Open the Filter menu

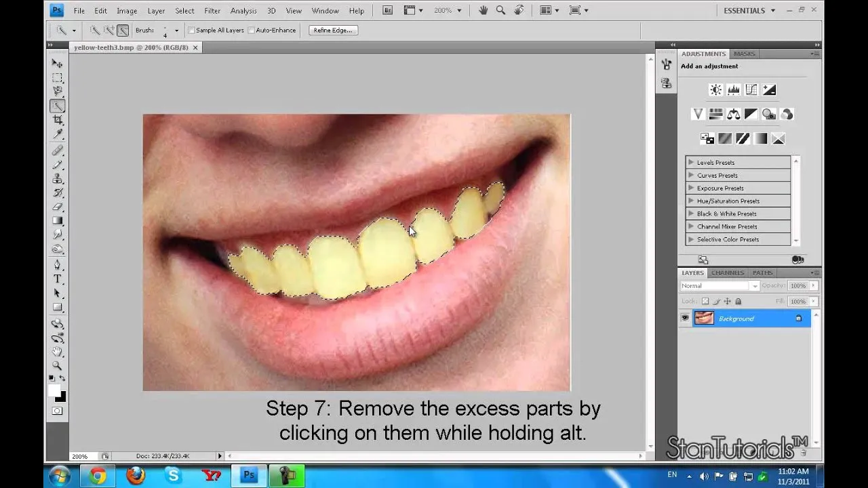212,10
